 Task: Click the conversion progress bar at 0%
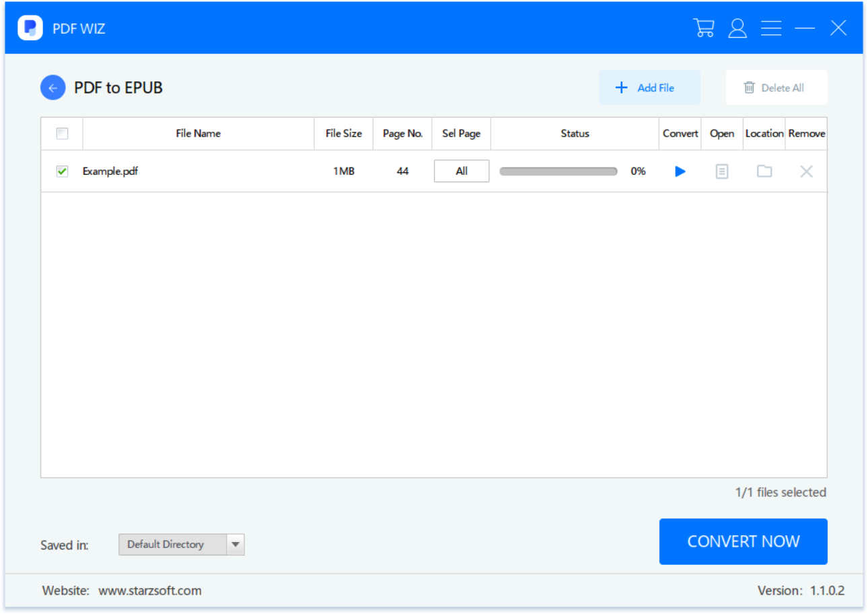click(x=558, y=171)
